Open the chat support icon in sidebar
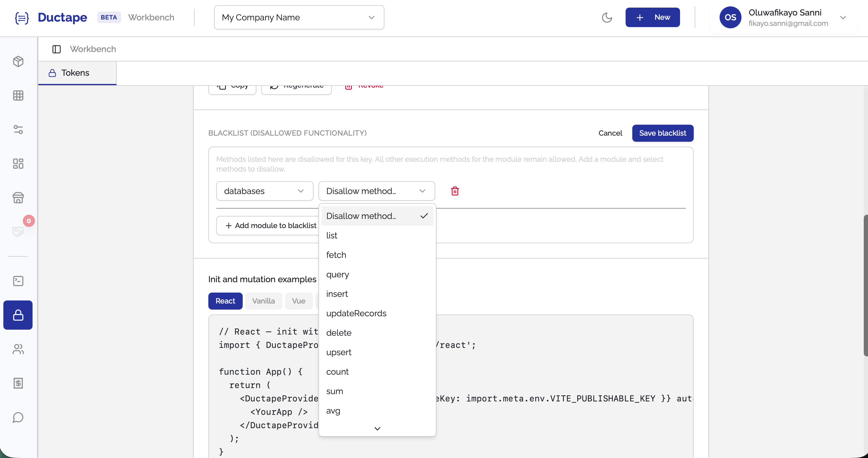 (18, 418)
